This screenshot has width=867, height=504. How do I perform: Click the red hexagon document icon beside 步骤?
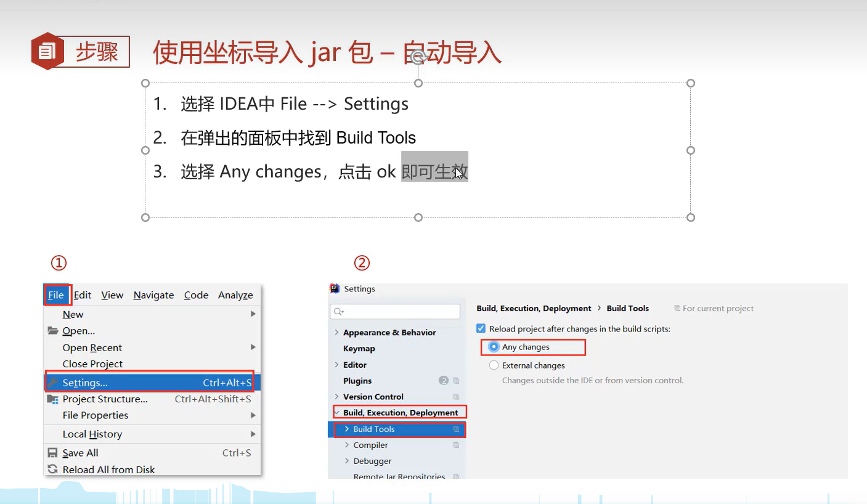pyautogui.click(x=47, y=51)
